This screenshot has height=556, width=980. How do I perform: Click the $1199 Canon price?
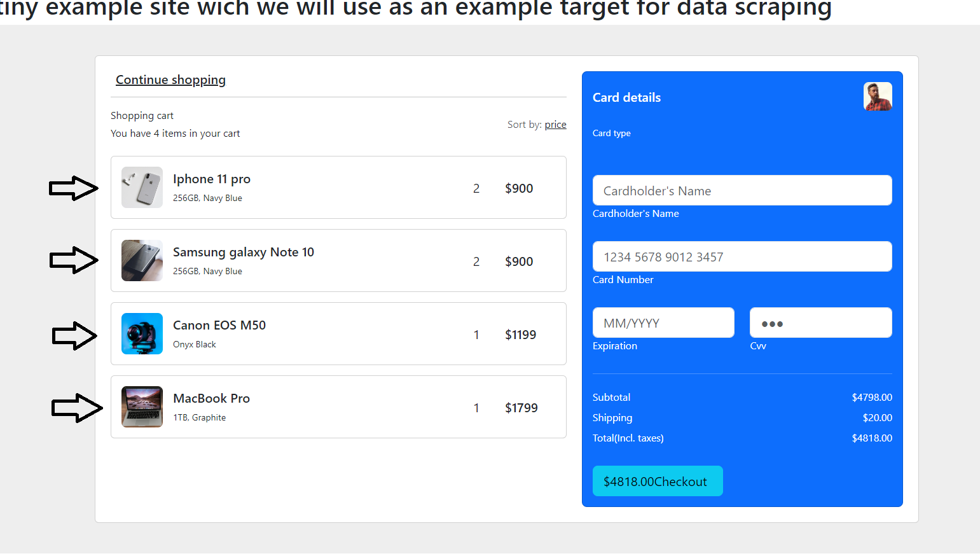[520, 335]
